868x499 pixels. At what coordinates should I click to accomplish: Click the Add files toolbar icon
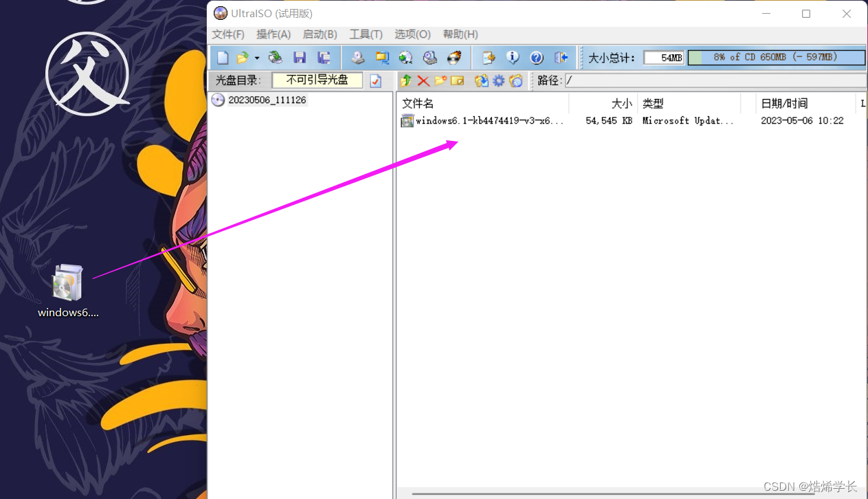click(489, 58)
